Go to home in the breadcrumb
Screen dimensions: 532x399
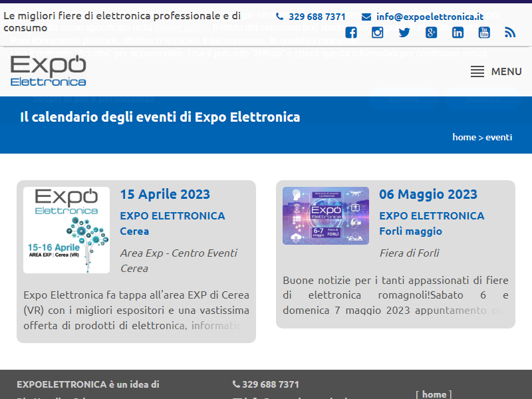464,137
